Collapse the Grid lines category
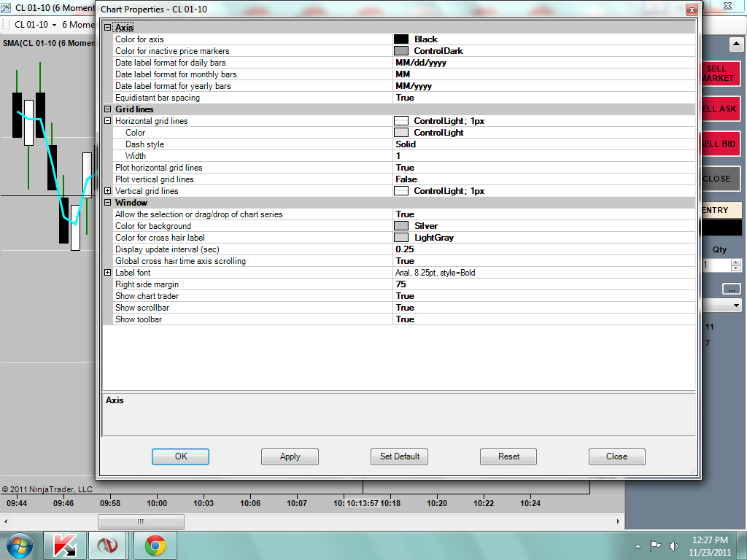 [108, 109]
